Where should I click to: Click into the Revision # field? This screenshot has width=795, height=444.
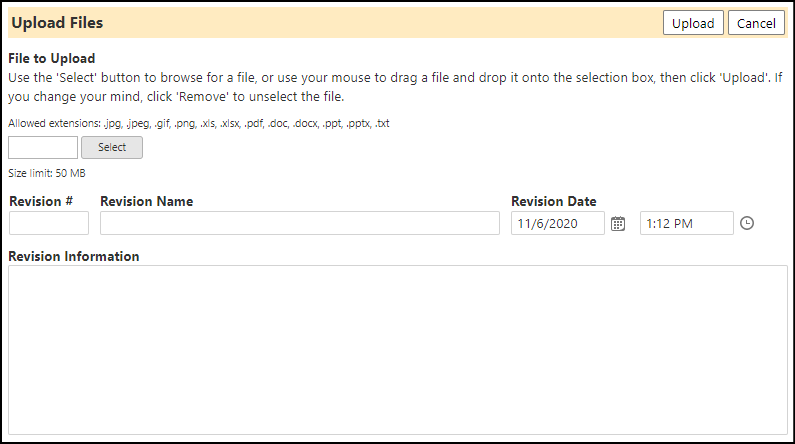[49, 223]
